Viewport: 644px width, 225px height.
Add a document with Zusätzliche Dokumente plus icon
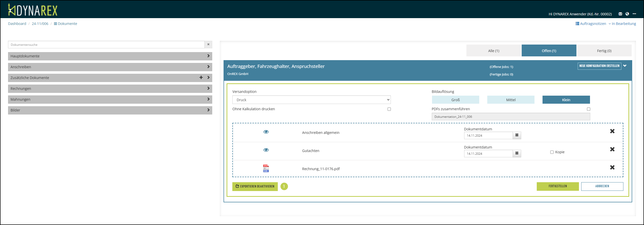(201, 78)
